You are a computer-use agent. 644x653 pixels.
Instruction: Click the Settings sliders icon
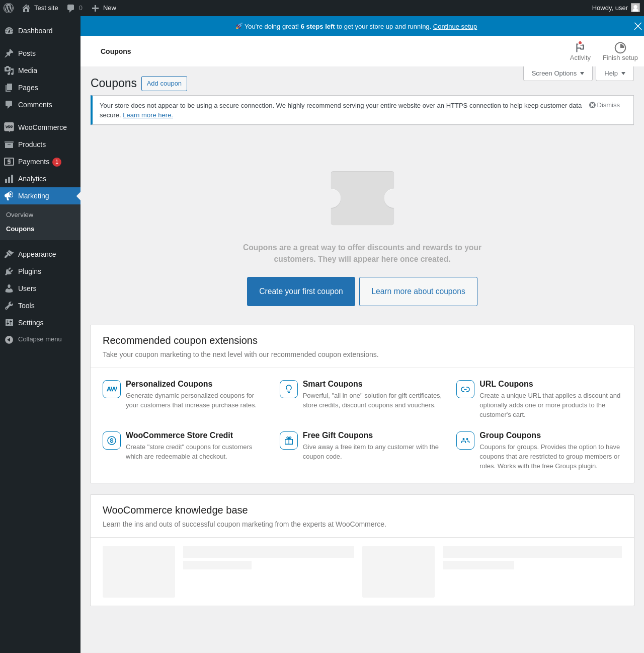click(9, 323)
